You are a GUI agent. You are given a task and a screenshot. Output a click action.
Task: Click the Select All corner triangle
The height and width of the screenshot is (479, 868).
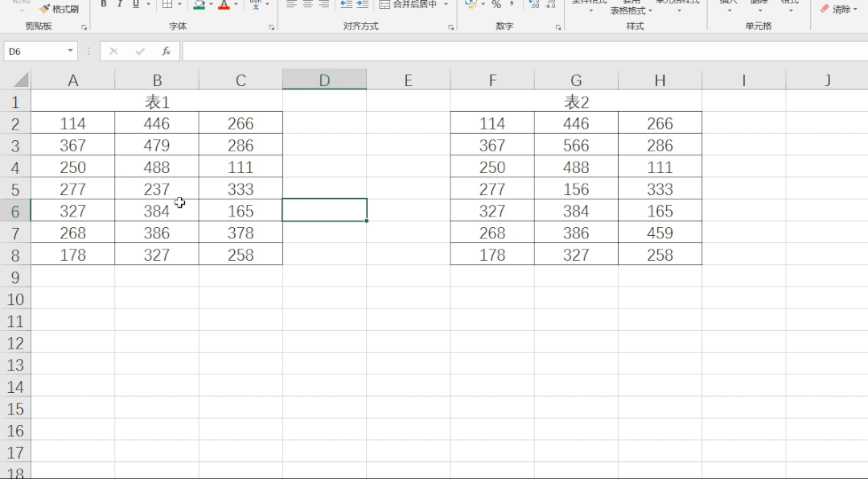coord(20,81)
